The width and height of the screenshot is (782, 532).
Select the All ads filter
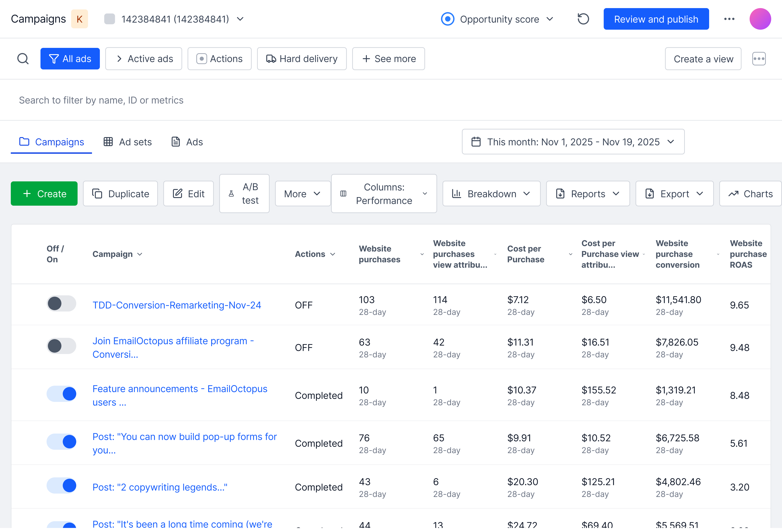coord(70,59)
